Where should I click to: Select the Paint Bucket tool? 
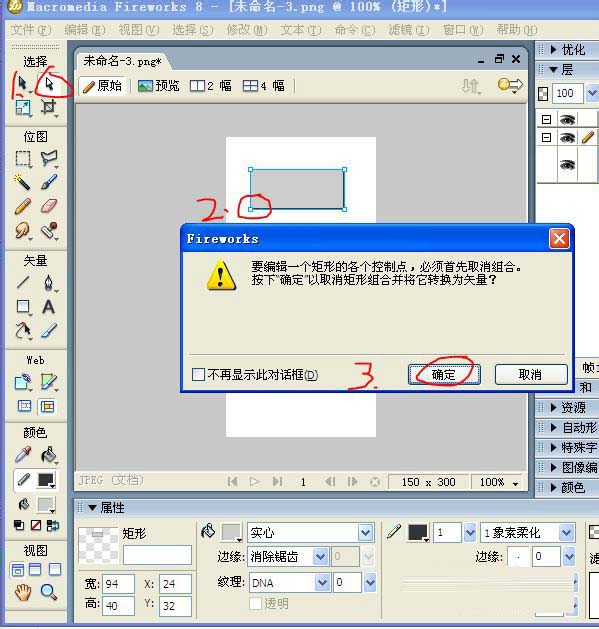pyautogui.click(x=49, y=455)
